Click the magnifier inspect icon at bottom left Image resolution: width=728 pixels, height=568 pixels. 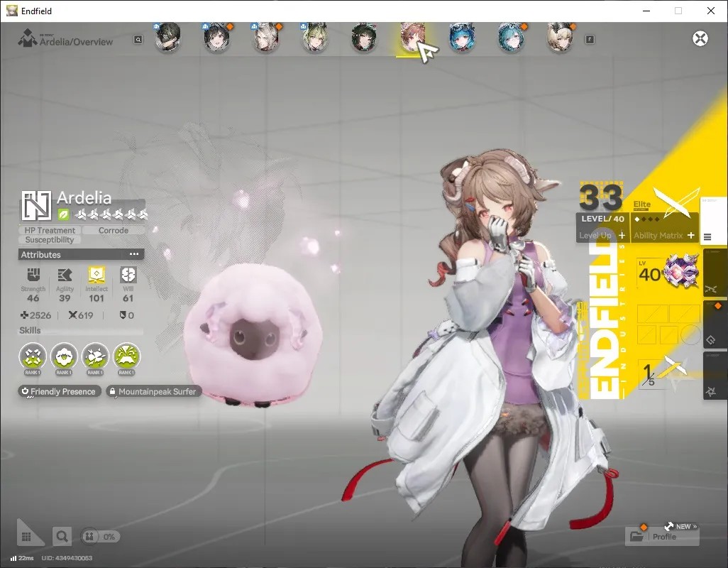point(62,537)
